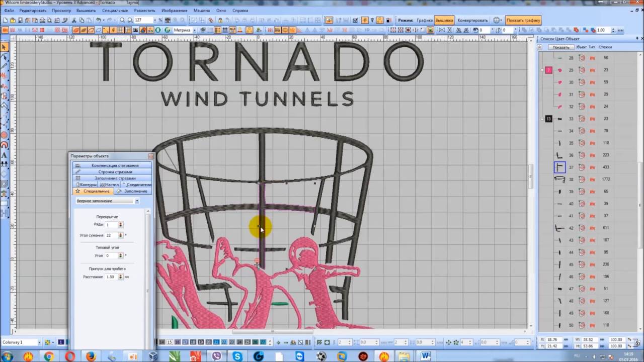
Task: Click the green circle O icon in stitch toolbar
Action: [x=158, y=30]
